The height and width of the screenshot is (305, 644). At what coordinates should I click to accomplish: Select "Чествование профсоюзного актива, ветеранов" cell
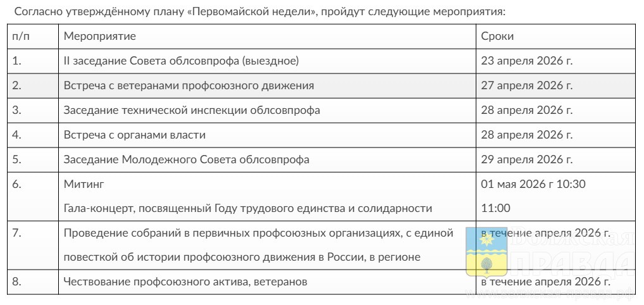coord(185,282)
